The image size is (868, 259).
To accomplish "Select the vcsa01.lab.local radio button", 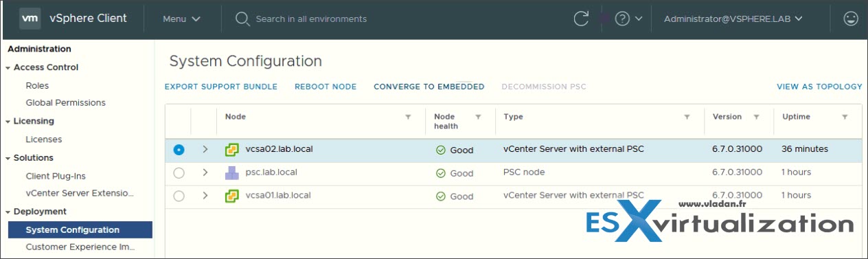I will pyautogui.click(x=179, y=196).
